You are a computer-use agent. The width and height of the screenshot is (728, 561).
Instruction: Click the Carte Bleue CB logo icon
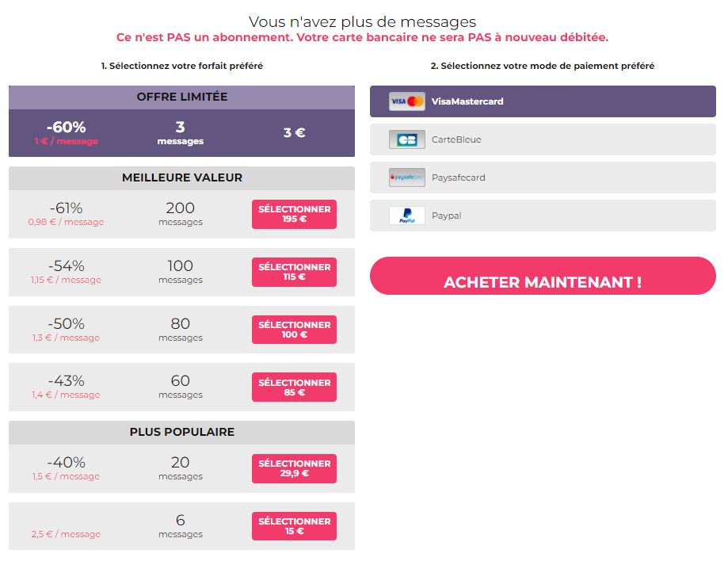pyautogui.click(x=406, y=139)
